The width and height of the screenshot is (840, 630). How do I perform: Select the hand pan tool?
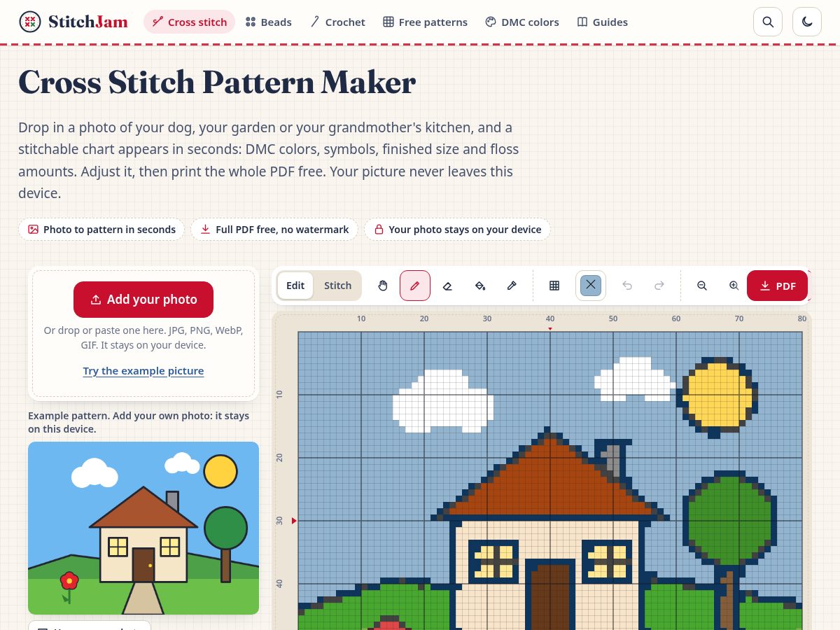click(x=382, y=286)
